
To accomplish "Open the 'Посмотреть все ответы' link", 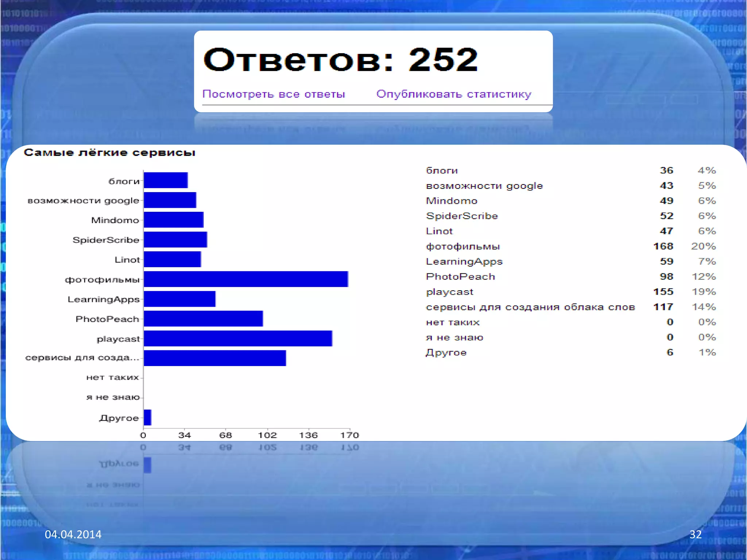I will 274,94.
